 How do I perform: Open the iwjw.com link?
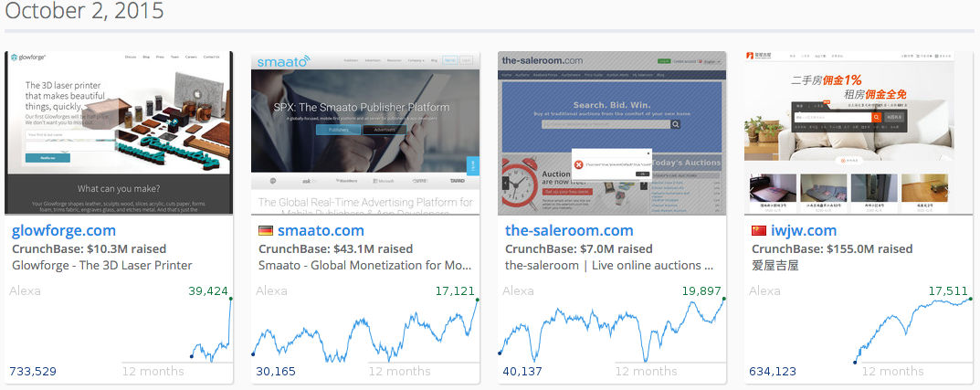coord(803,231)
